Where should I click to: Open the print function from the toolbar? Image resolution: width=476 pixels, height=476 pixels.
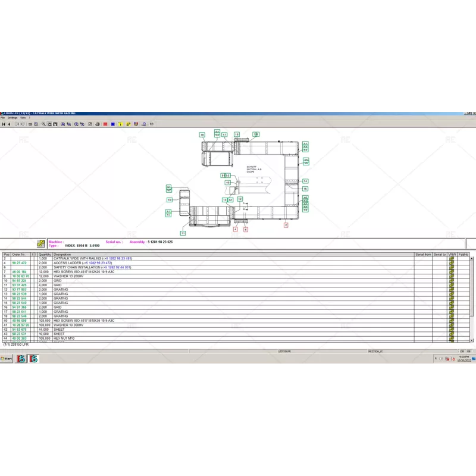point(98,124)
